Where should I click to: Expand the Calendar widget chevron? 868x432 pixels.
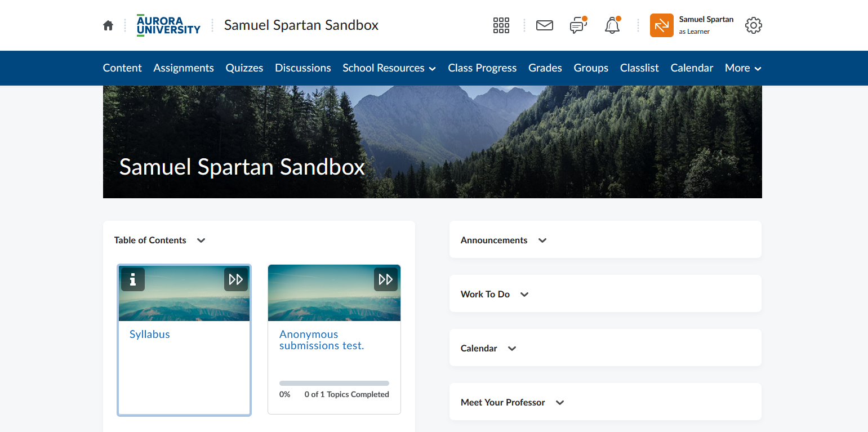tap(512, 349)
